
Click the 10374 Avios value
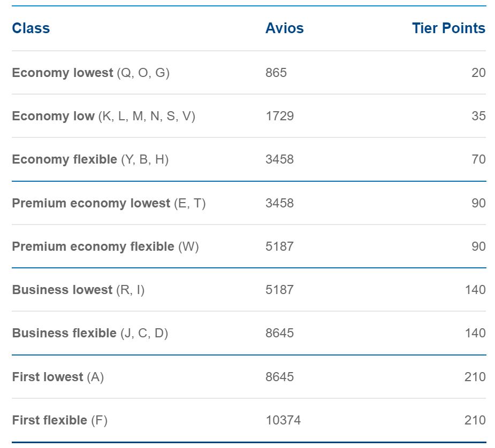coord(283,420)
